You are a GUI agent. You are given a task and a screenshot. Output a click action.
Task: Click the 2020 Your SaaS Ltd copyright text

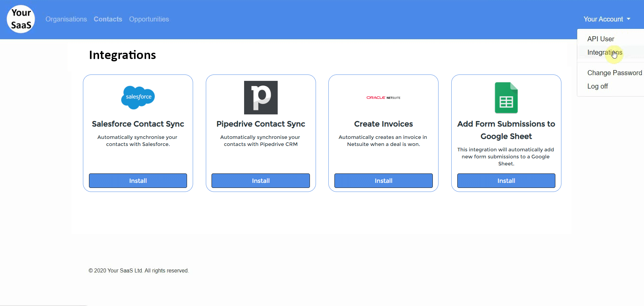click(139, 270)
